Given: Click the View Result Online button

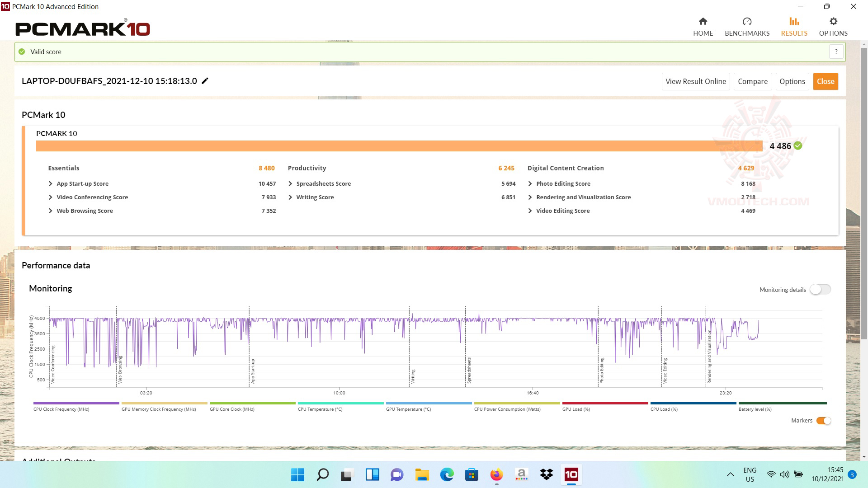Looking at the screenshot, I should [x=695, y=81].
